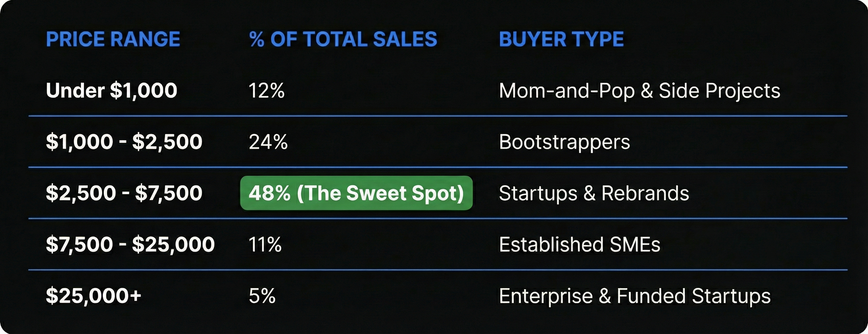Click the 24% sales value

pyautogui.click(x=268, y=142)
